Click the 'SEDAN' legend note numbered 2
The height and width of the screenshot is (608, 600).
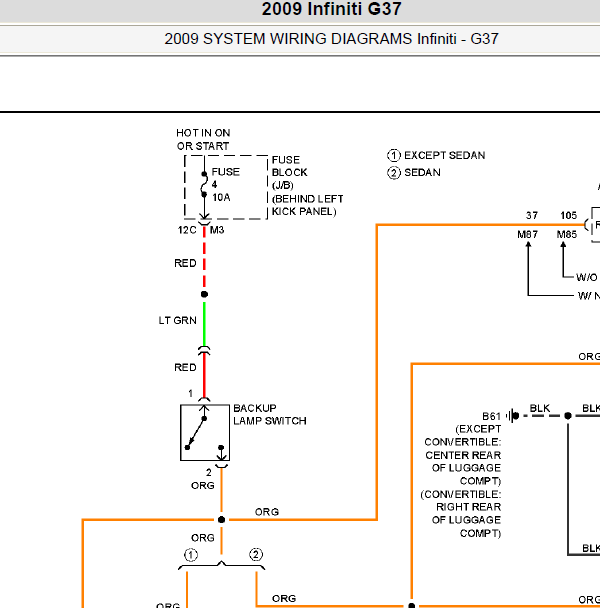(422, 173)
